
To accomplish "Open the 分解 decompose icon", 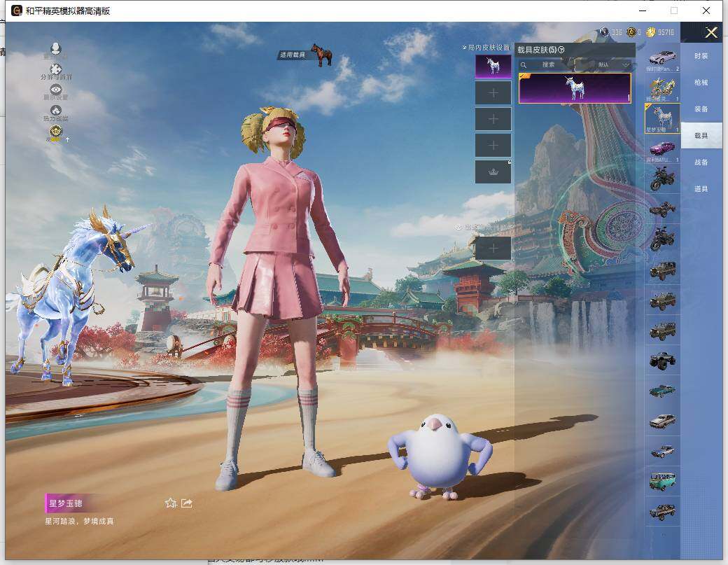I will [56, 69].
